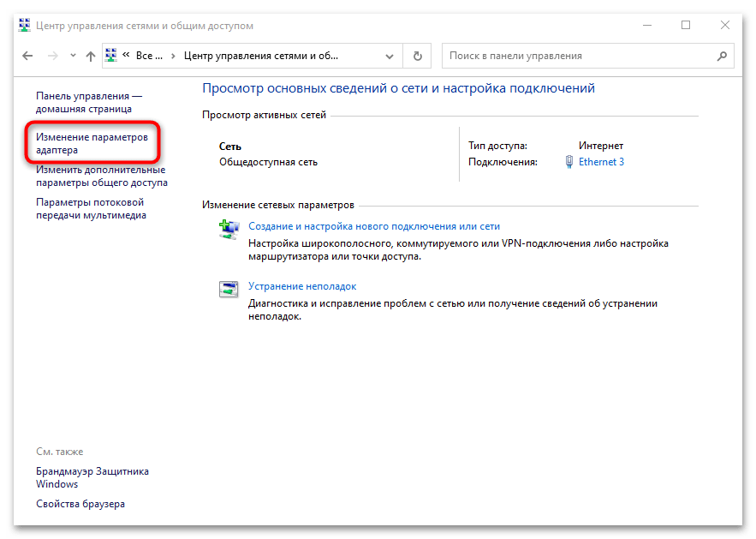
Task: Click the 'Поиск в панели управления' search field
Action: click(x=578, y=56)
